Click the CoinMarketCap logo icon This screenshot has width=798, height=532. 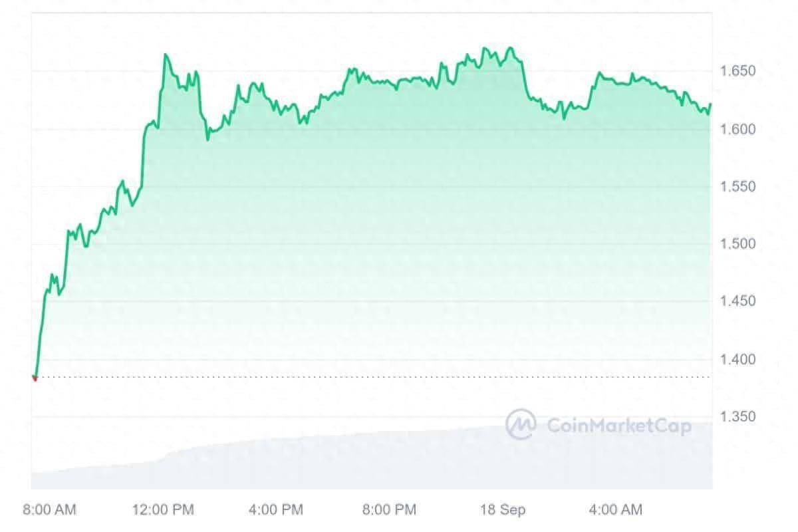point(521,424)
